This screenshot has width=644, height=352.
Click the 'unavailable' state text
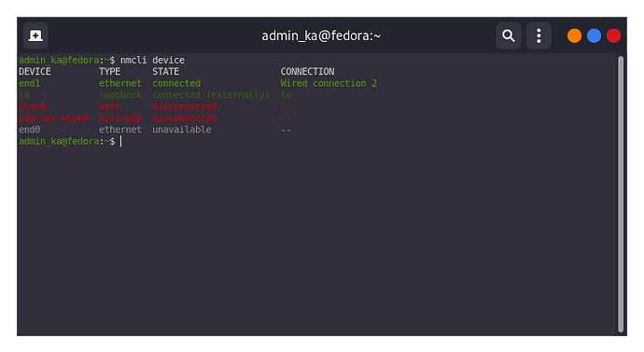click(x=182, y=130)
